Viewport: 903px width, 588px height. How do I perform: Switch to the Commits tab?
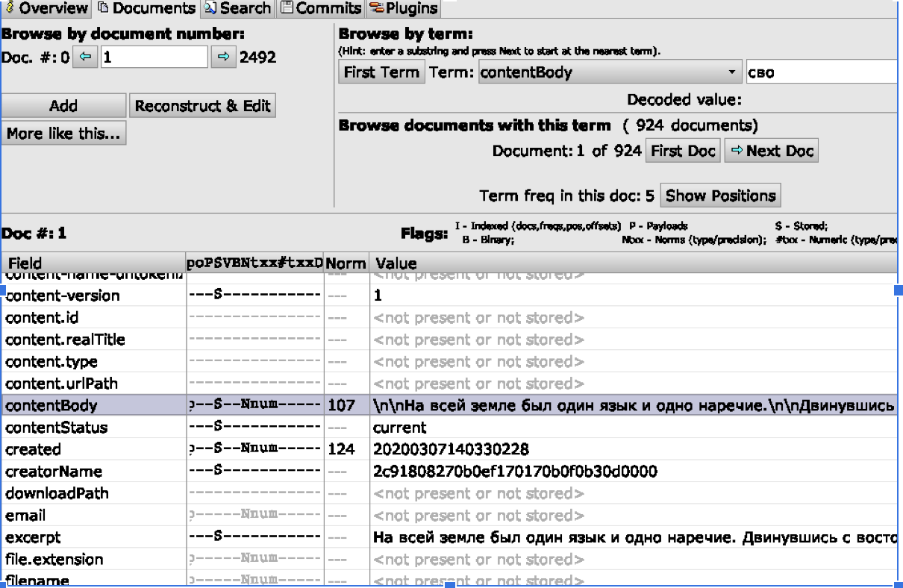(x=320, y=9)
